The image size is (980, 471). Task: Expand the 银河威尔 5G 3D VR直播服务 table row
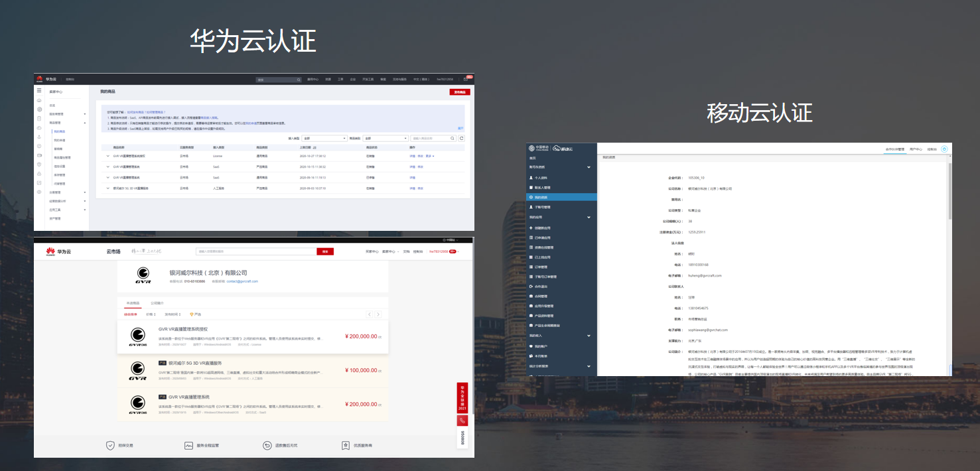click(x=108, y=188)
